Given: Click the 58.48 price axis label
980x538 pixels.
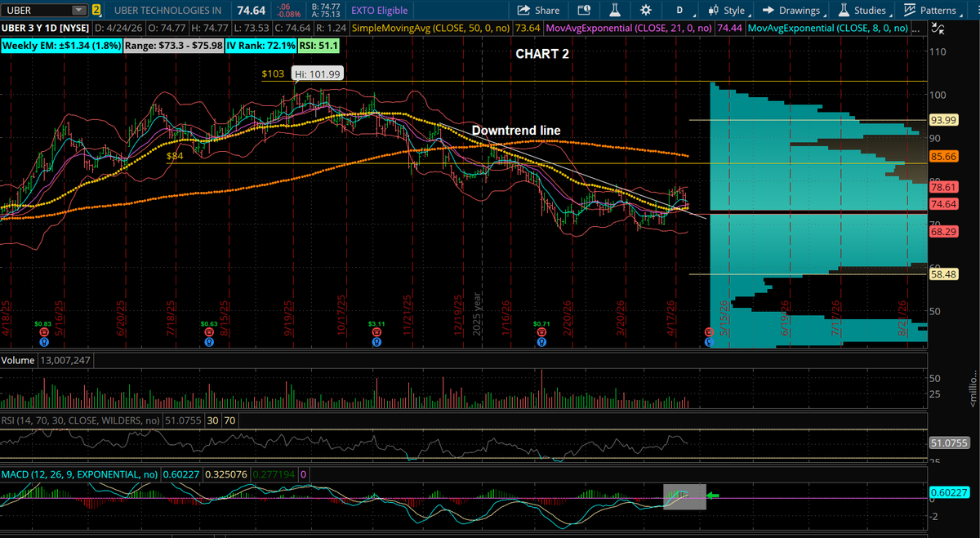Looking at the screenshot, I should (x=944, y=274).
